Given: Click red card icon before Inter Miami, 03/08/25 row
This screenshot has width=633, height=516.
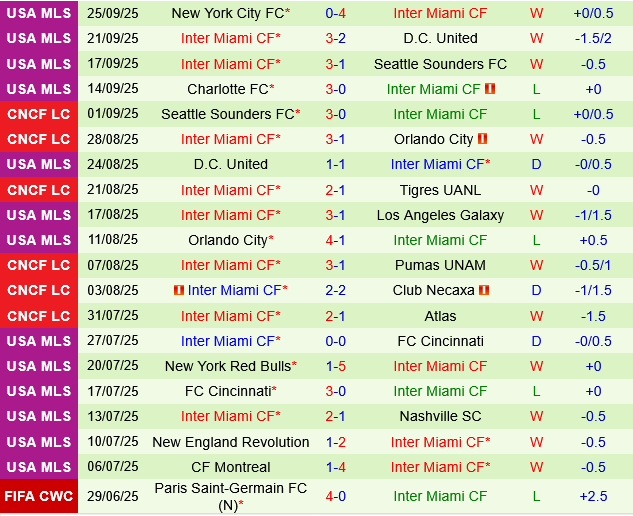Looking at the screenshot, I should point(179,290).
